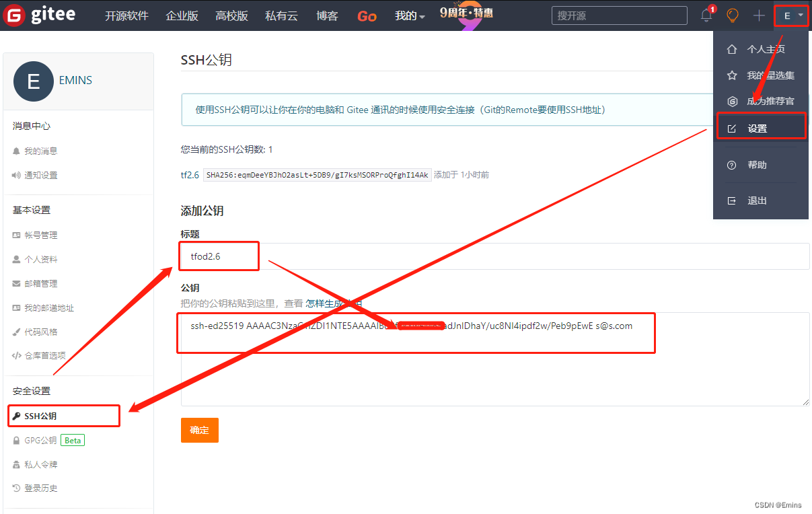The height and width of the screenshot is (514, 812).
Task: Click 您当前的SSH公钥数: 1 text
Action: click(227, 149)
